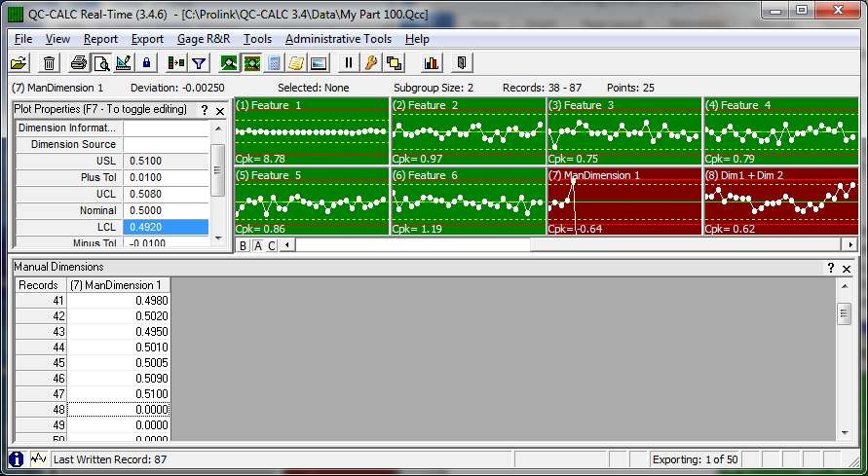Select the (3) Feature 3 plot
868x476 pixels.
pyautogui.click(x=625, y=131)
